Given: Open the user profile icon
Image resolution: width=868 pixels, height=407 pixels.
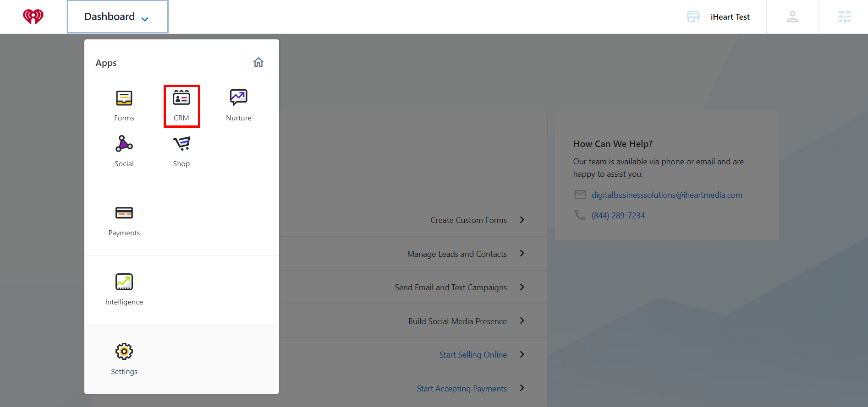Looking at the screenshot, I should [792, 17].
